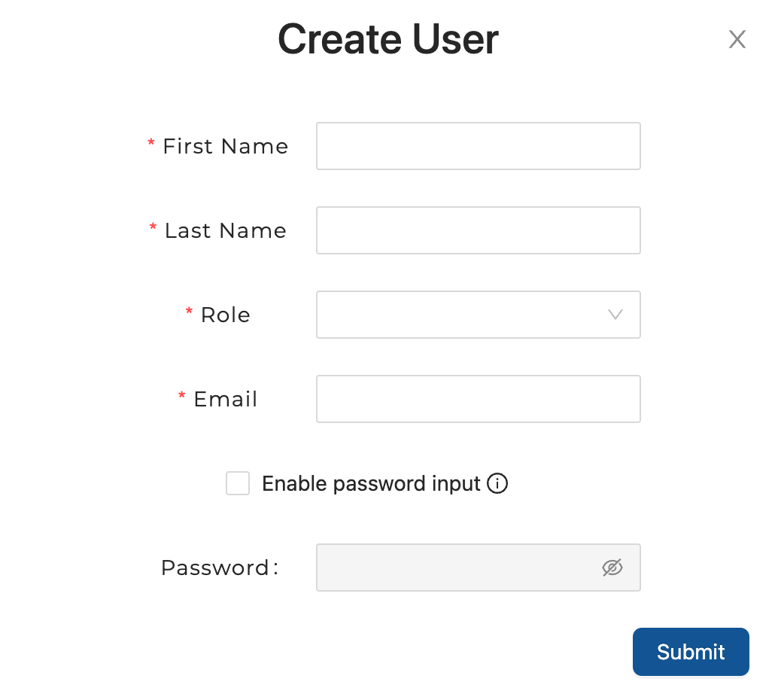Click the Email field label

[225, 399]
